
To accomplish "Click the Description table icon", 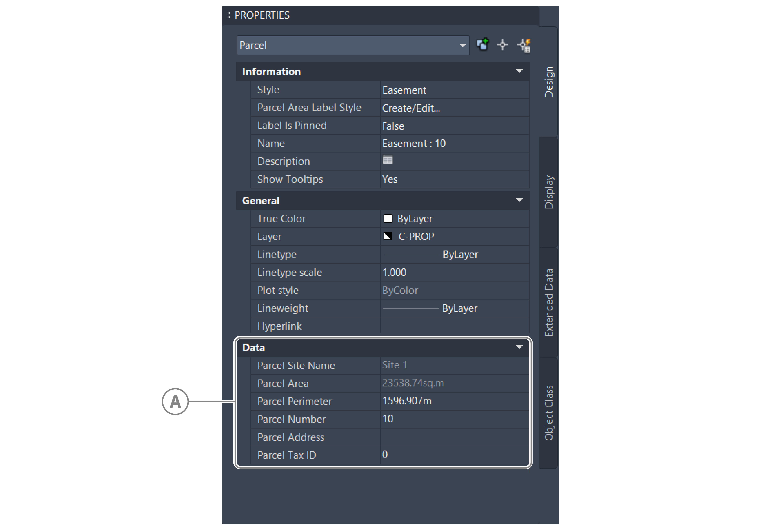I will pyautogui.click(x=388, y=160).
